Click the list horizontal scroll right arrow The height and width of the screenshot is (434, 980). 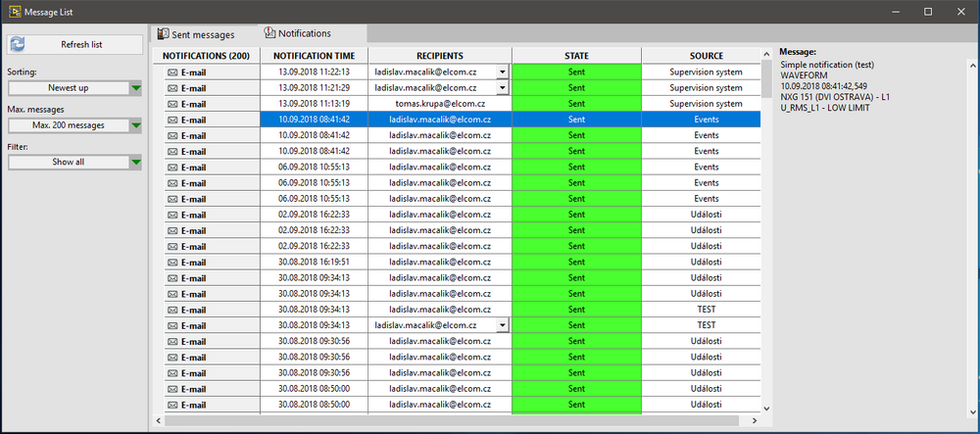[755, 421]
